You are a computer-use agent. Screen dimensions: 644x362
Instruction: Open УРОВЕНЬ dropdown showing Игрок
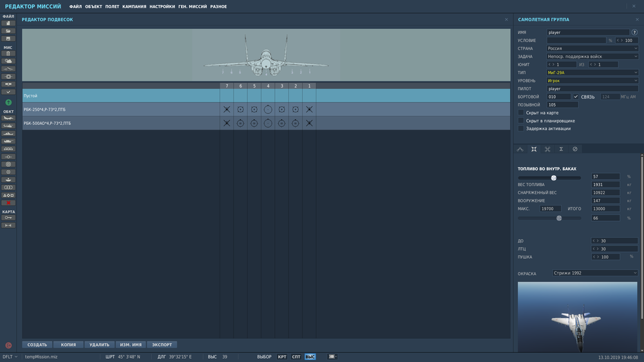coord(592,81)
